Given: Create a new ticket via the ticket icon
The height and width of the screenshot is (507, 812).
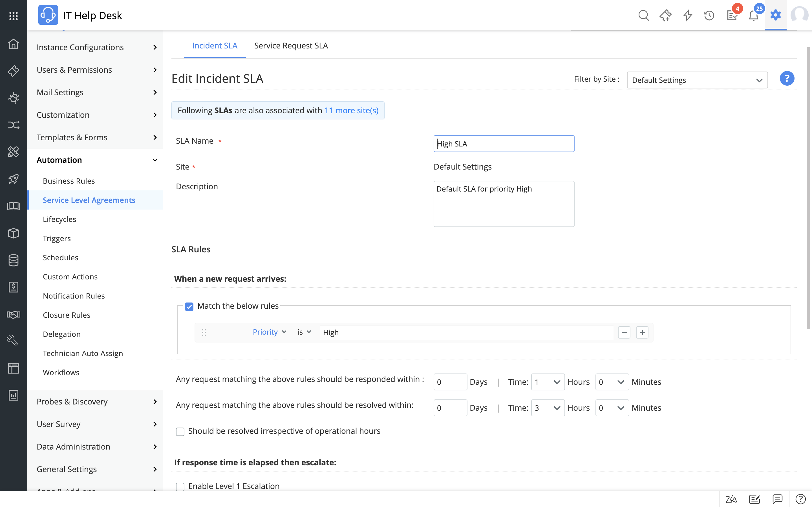Looking at the screenshot, I should tap(665, 15).
